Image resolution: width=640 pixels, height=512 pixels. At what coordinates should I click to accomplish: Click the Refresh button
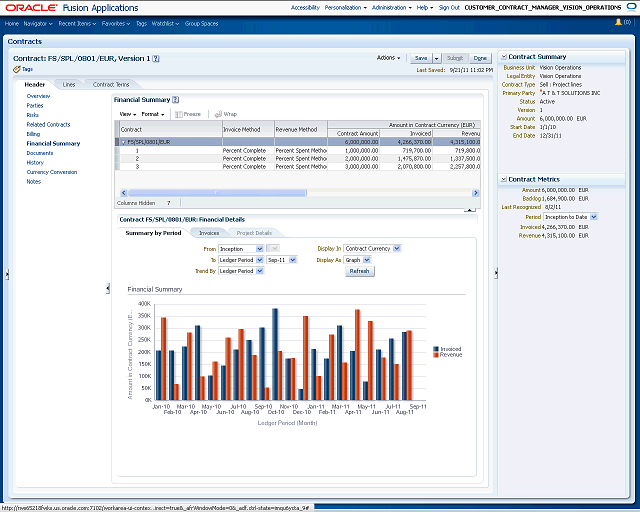360,271
